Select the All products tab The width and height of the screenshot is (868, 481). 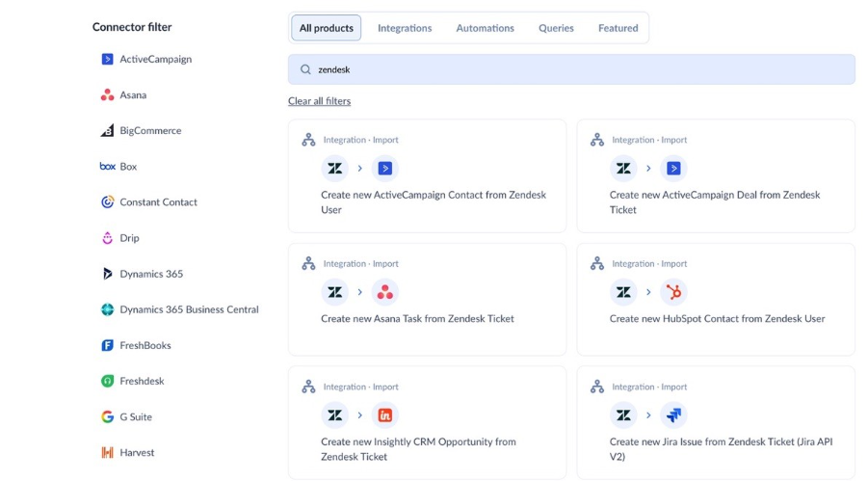[326, 28]
